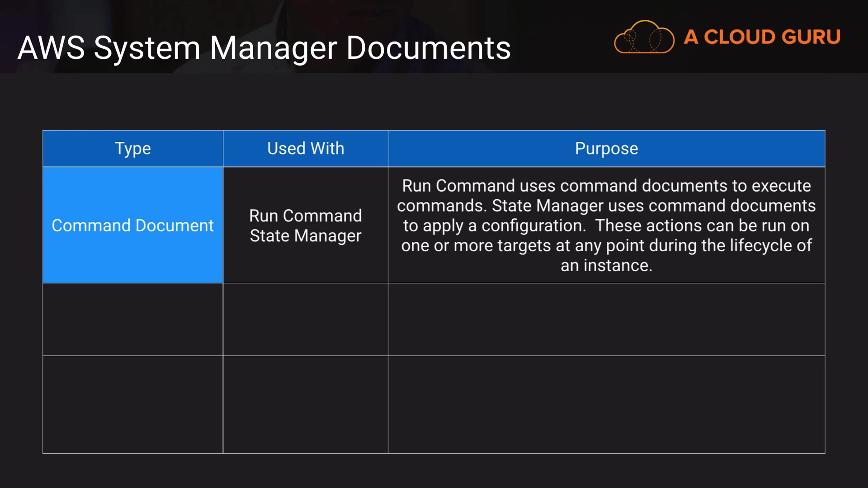Click the highlighted Command Document cell
868x488 pixels.
click(x=132, y=225)
